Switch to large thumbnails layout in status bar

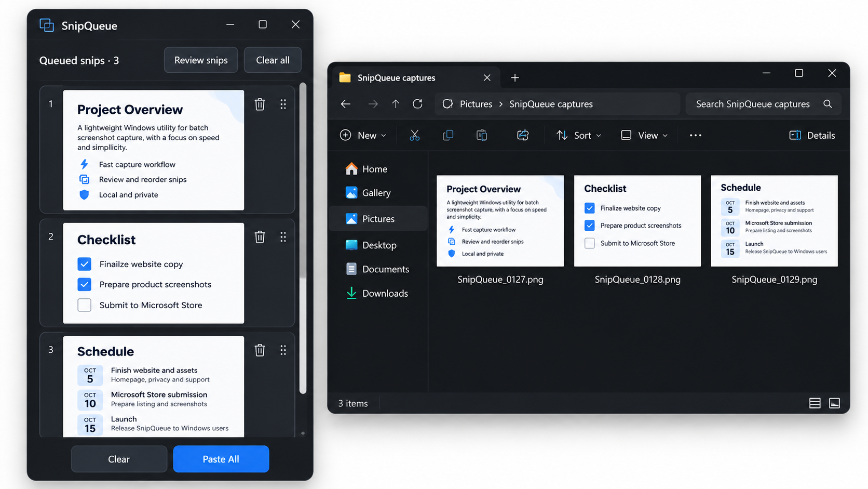click(x=834, y=403)
